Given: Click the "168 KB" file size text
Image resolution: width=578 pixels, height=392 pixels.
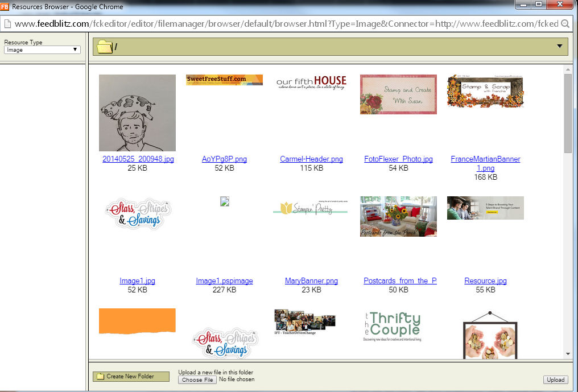Looking at the screenshot, I should coord(485,177).
